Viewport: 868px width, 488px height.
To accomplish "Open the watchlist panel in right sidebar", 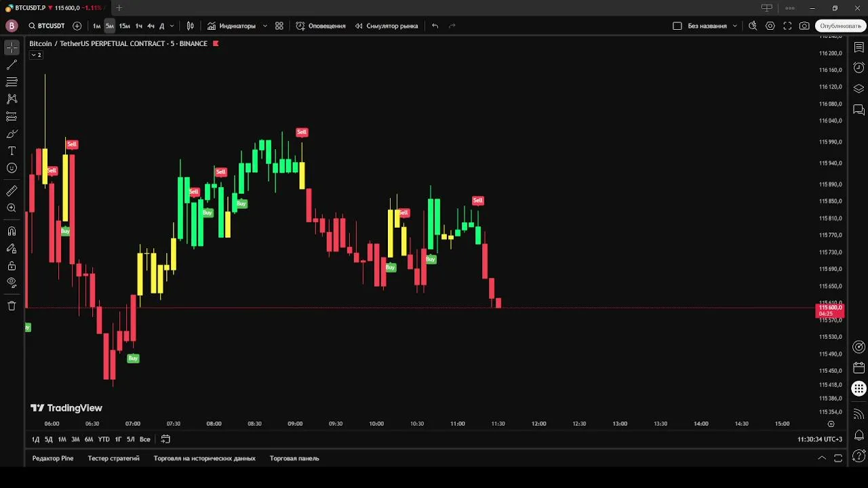I will (x=859, y=47).
